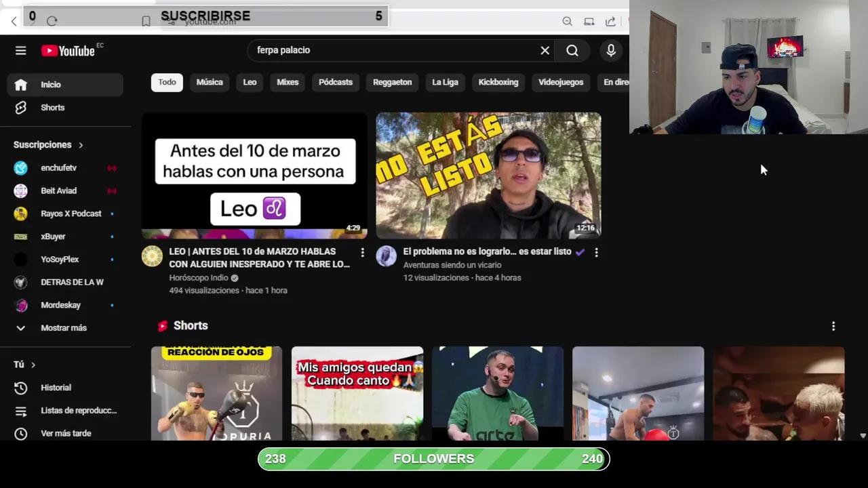Select the Videojuegos filter chip

pos(561,82)
